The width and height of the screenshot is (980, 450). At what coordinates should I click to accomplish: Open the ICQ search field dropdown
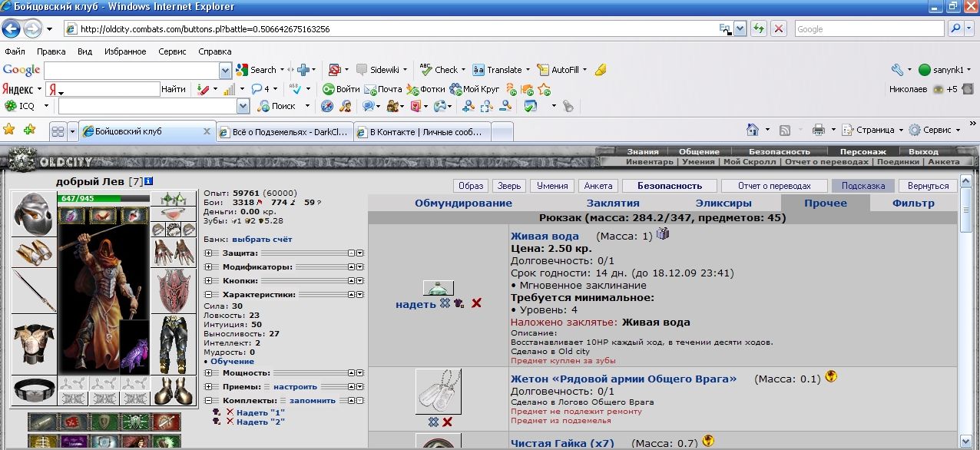point(243,106)
